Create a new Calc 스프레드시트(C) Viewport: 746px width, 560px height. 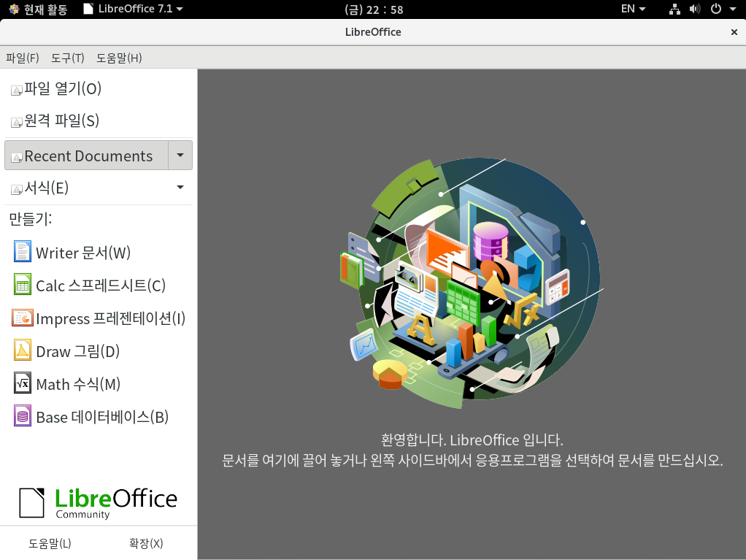pyautogui.click(x=99, y=285)
